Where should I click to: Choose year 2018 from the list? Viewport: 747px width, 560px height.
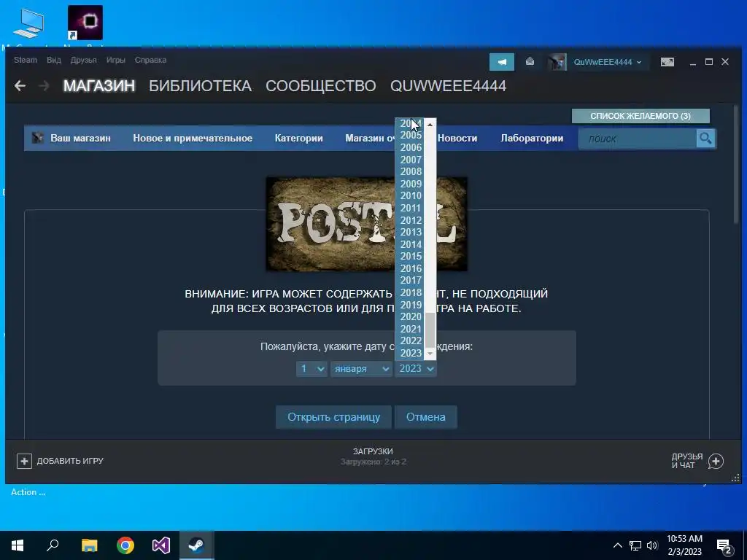tap(410, 292)
